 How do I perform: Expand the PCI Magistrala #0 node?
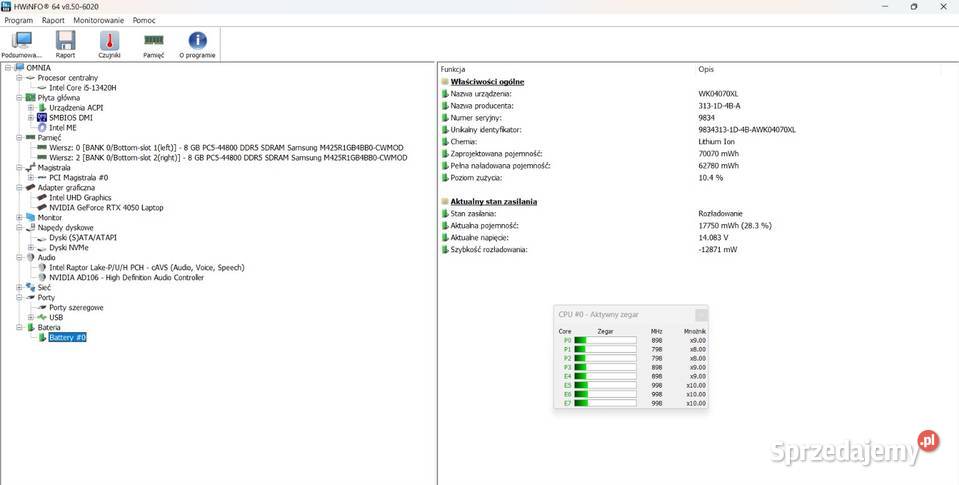pyautogui.click(x=31, y=177)
